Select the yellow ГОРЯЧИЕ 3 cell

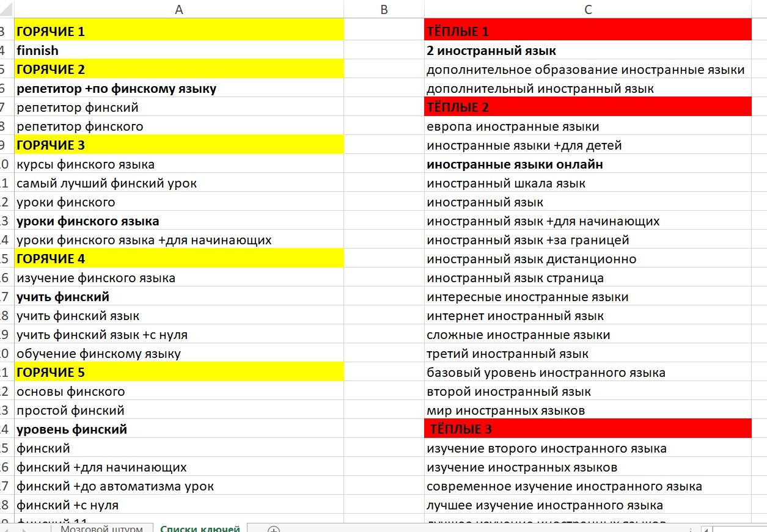tap(179, 145)
